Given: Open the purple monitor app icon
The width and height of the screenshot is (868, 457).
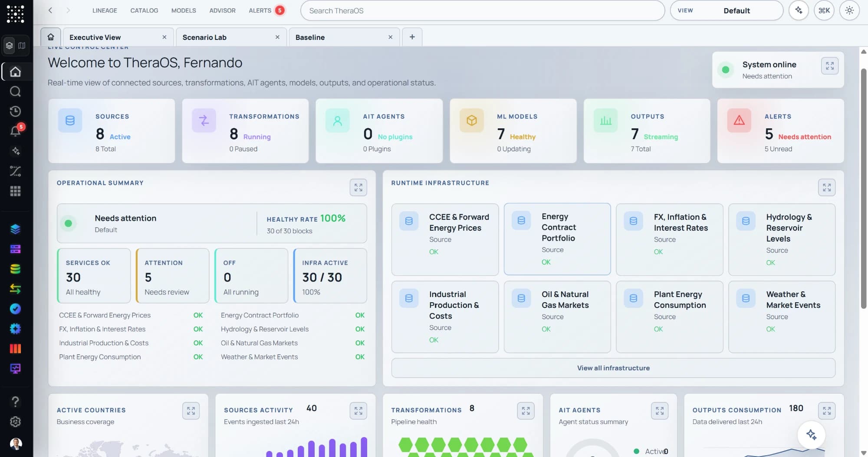Looking at the screenshot, I should (x=15, y=369).
